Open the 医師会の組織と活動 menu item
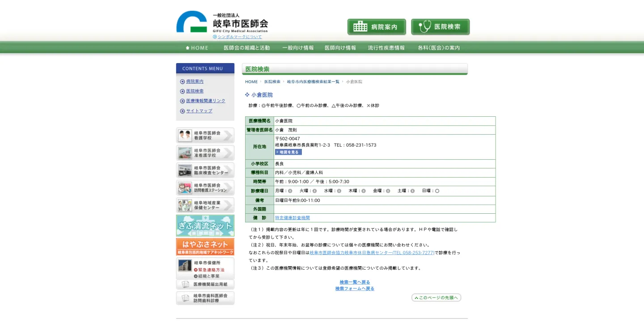 pyautogui.click(x=247, y=48)
